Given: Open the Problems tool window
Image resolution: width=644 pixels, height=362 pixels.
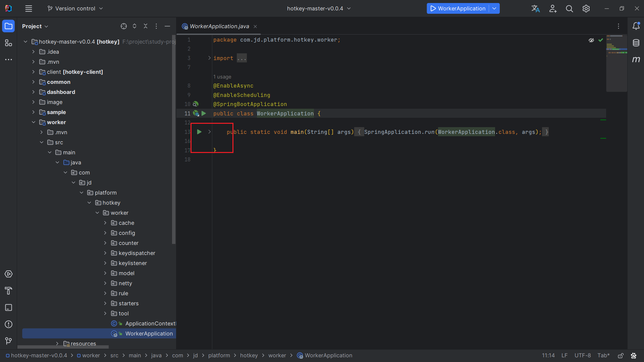Looking at the screenshot, I should pos(8,324).
